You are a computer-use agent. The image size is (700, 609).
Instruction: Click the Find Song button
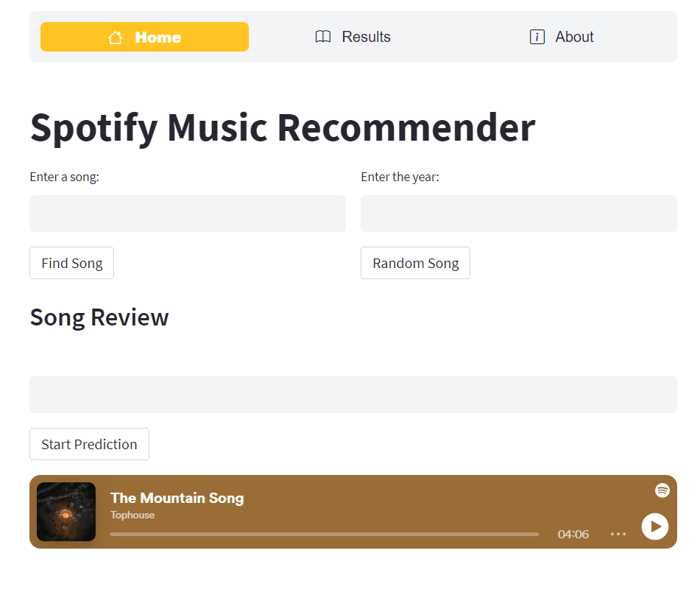pyautogui.click(x=71, y=263)
